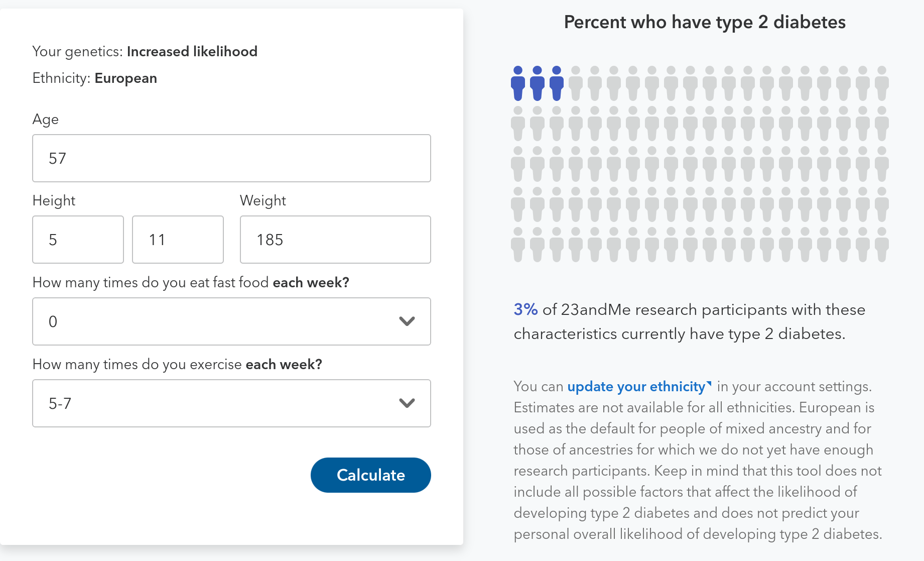
Task: Click the Height inches field showing 11
Action: (178, 240)
